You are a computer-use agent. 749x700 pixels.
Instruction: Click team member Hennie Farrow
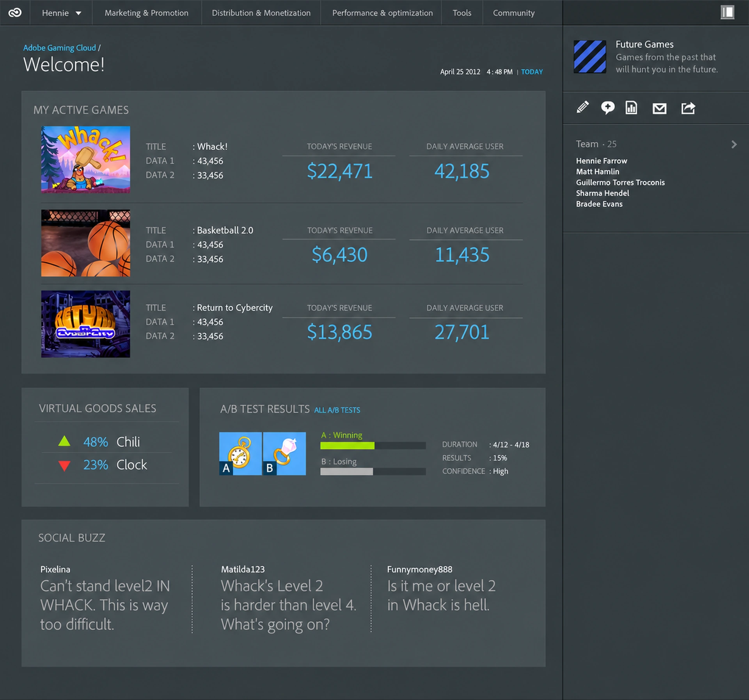coord(601,161)
